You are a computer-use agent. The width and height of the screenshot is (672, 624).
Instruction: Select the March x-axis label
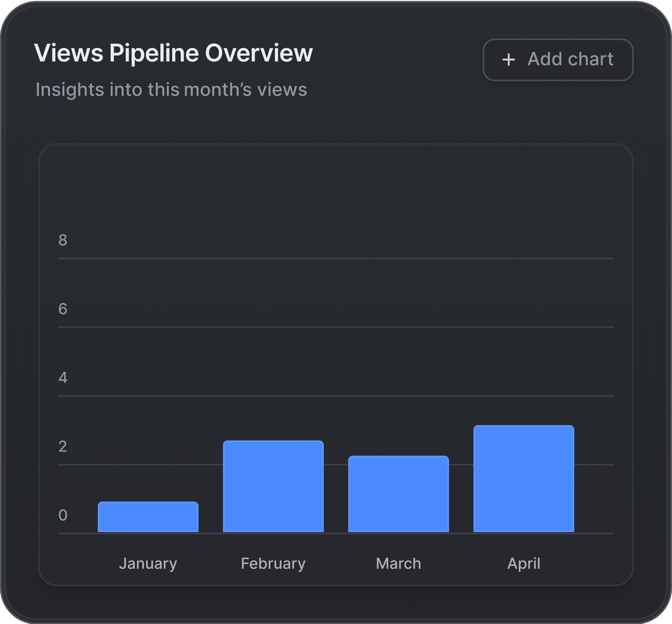(x=398, y=563)
